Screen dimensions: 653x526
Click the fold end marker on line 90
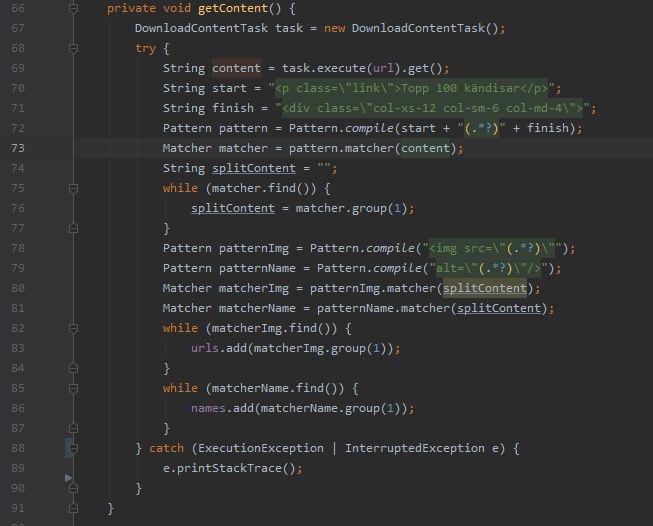click(73, 488)
